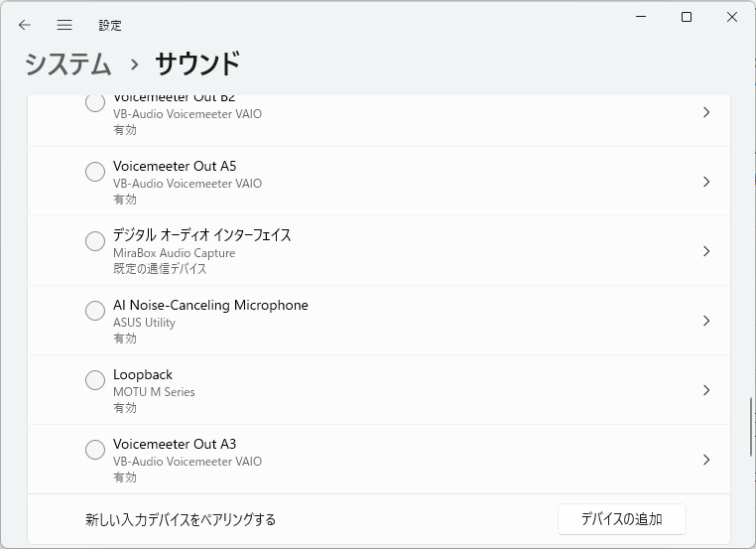Choose Loopback MOTU M Series radio button
Screen dimensions: 756x549
[95, 380]
